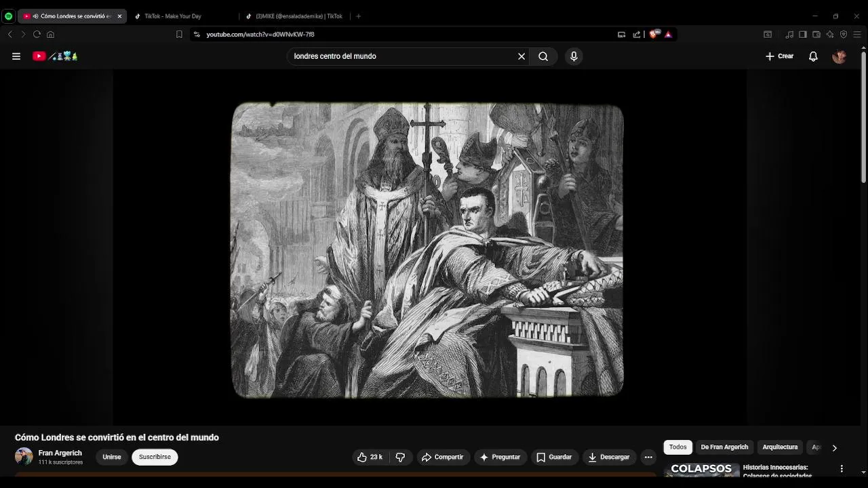Click the video title text
The image size is (868, 488).
117,438
